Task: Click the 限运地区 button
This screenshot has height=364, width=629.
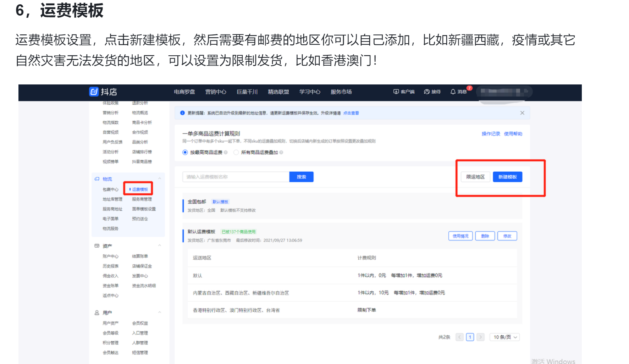Action: pos(475,177)
